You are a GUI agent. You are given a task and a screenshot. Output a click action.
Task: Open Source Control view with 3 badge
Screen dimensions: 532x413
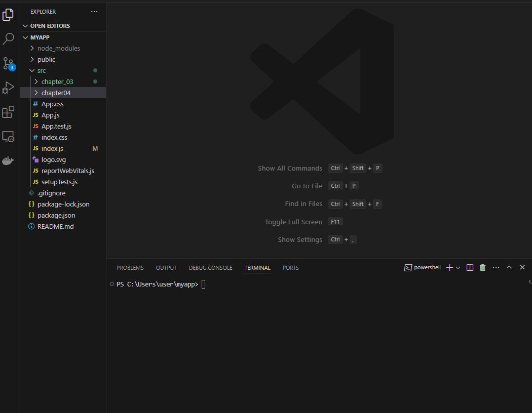pyautogui.click(x=8, y=63)
